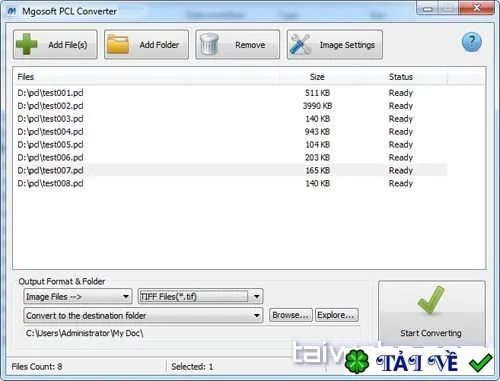Click the Add Folder label
Screen dimensions: 500x381
(159, 45)
